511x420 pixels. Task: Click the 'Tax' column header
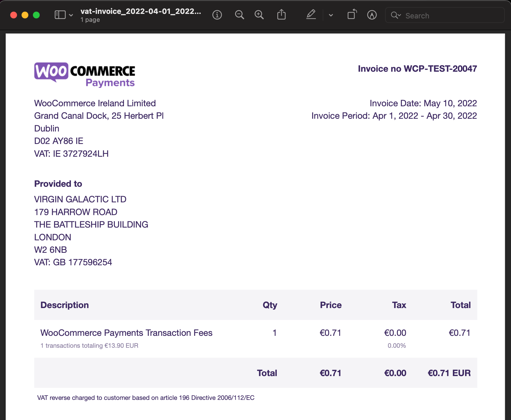pyautogui.click(x=399, y=305)
